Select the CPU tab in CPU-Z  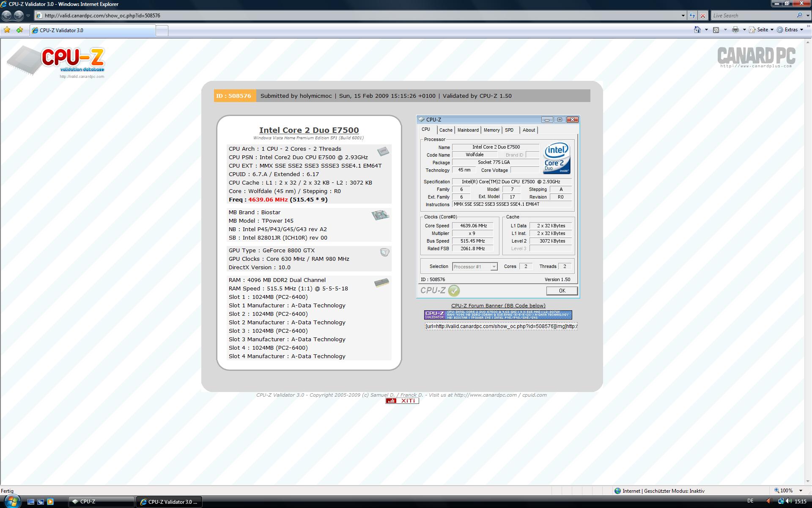[426, 130]
